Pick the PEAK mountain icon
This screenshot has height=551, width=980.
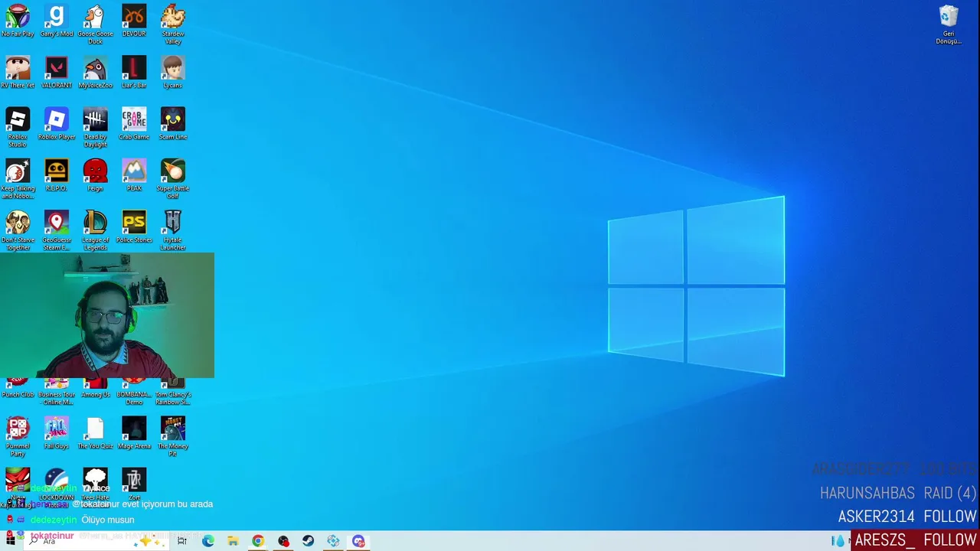click(x=134, y=175)
